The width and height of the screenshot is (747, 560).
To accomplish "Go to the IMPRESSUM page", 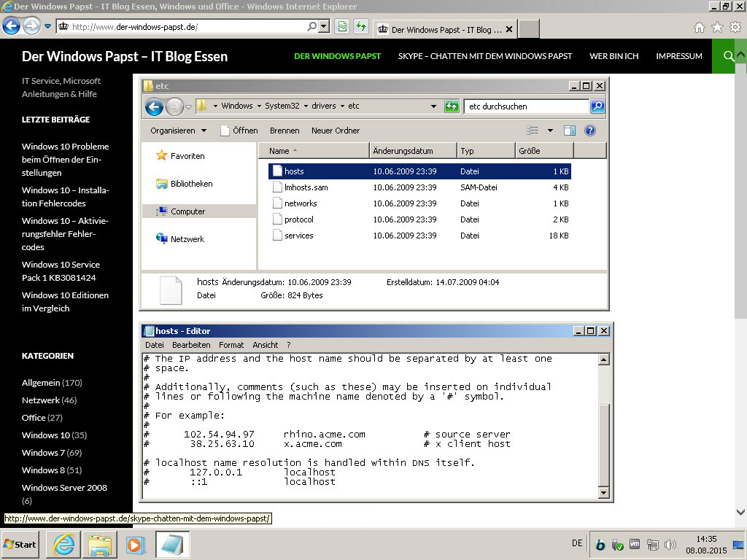I will 678,56.
